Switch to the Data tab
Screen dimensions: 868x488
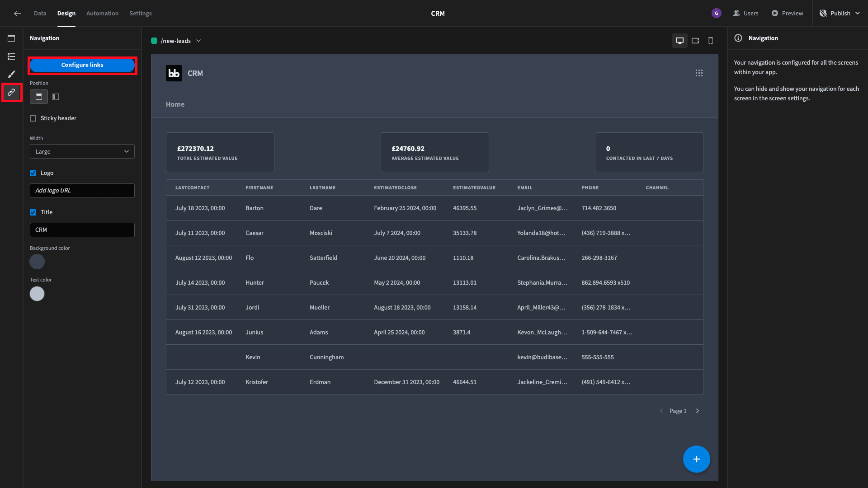click(x=40, y=14)
